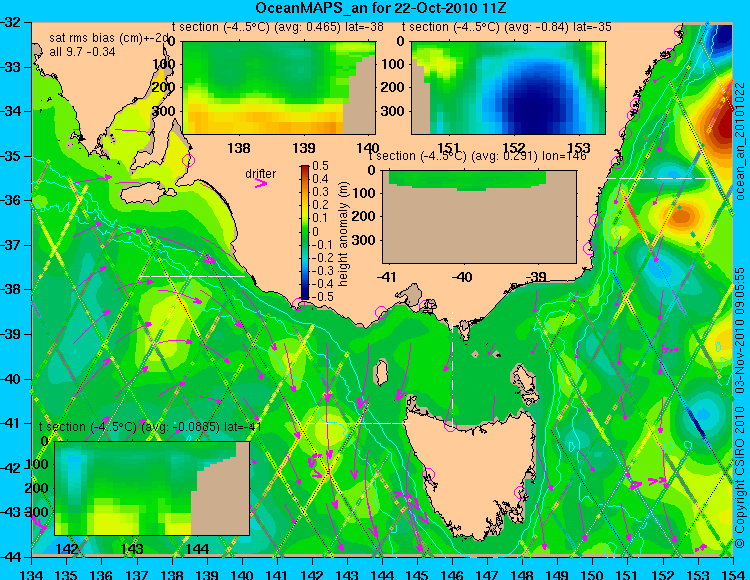Screen dimensions: 750x580
Task: Click the magenta drifter arrow legend symbol
Action: [261, 183]
